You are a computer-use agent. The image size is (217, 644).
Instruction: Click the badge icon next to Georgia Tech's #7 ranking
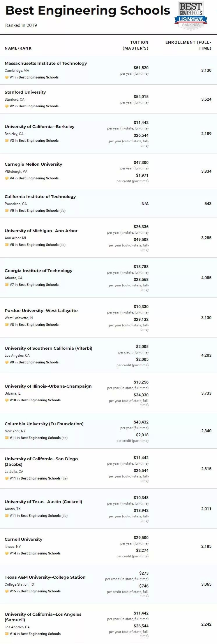(x=6, y=285)
